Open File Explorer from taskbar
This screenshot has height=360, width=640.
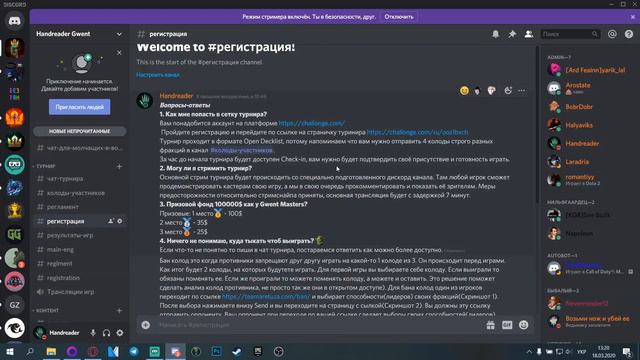pos(51,351)
